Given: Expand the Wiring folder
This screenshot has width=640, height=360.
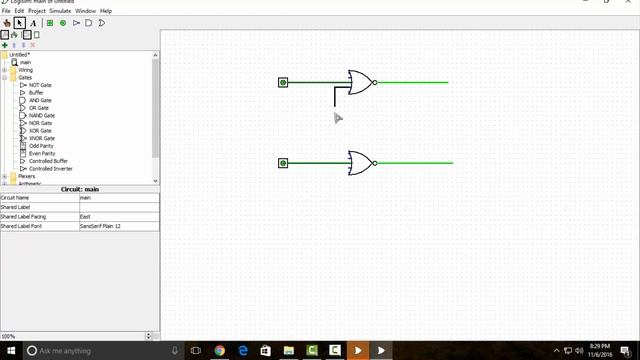Looking at the screenshot, I should tap(4, 70).
